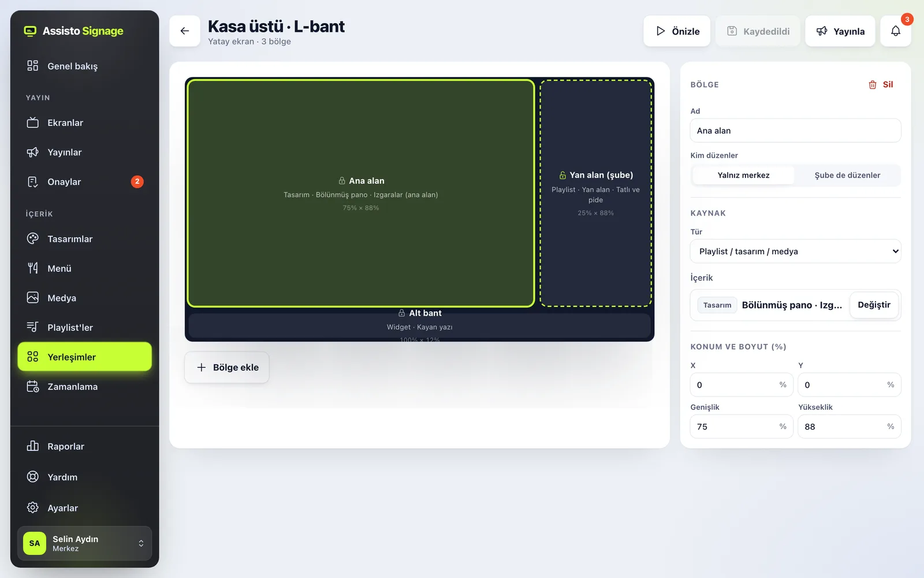Image resolution: width=924 pixels, height=578 pixels.
Task: Select Yalnız merkez editing option
Action: (743, 175)
